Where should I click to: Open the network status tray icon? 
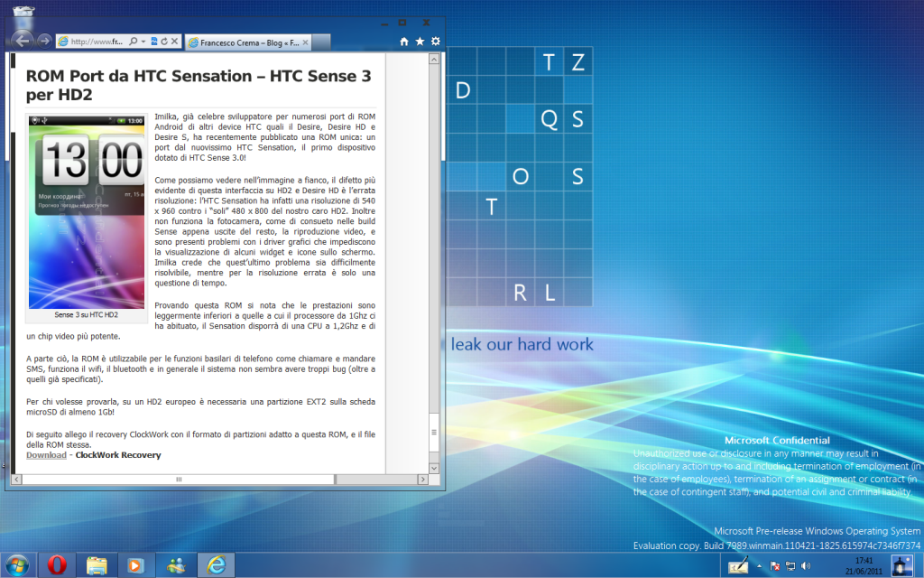[x=790, y=565]
